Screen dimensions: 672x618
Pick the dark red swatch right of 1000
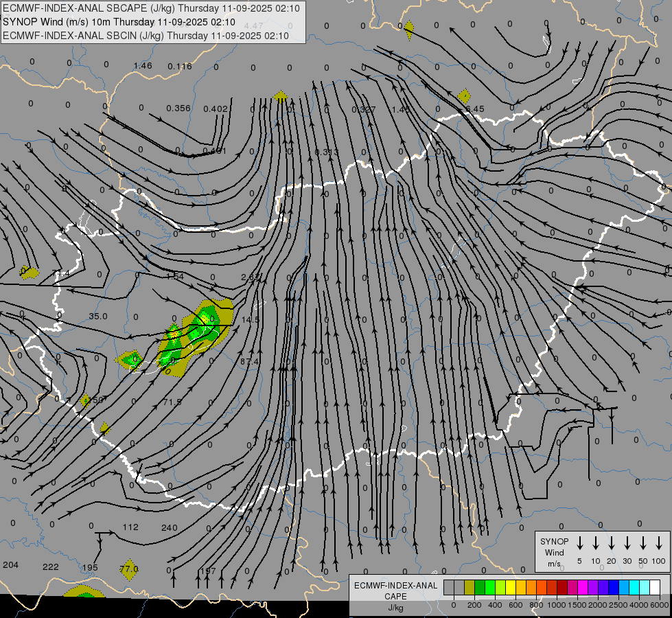(x=562, y=588)
